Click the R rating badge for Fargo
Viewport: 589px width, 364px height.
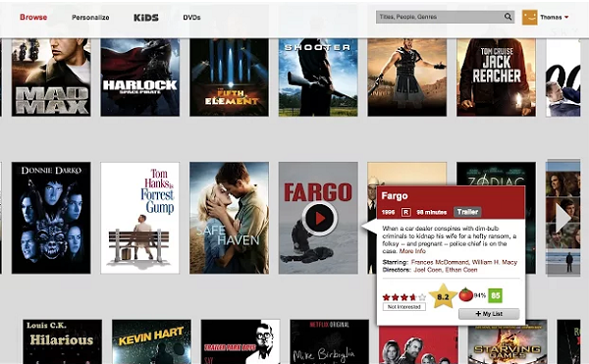point(405,212)
